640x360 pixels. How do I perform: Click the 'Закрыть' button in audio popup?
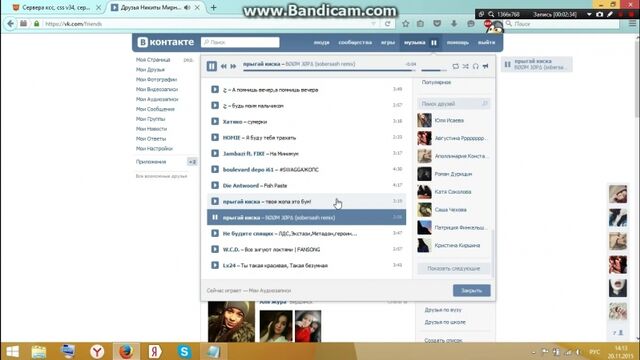(x=471, y=290)
